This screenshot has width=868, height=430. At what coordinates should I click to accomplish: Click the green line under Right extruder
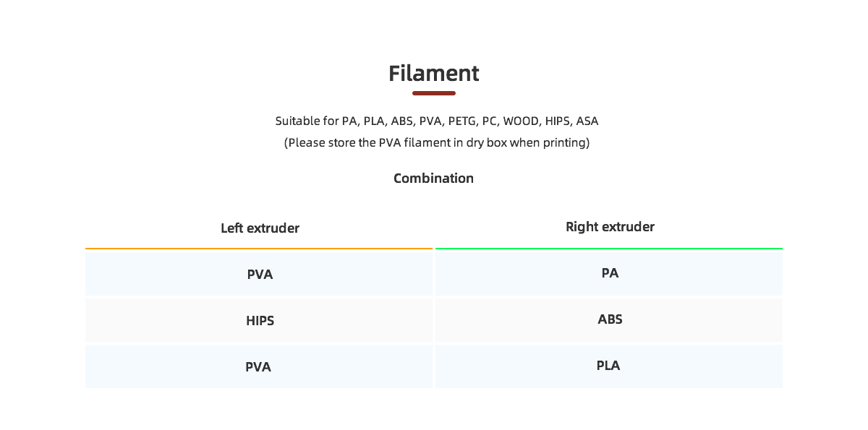tap(608, 249)
